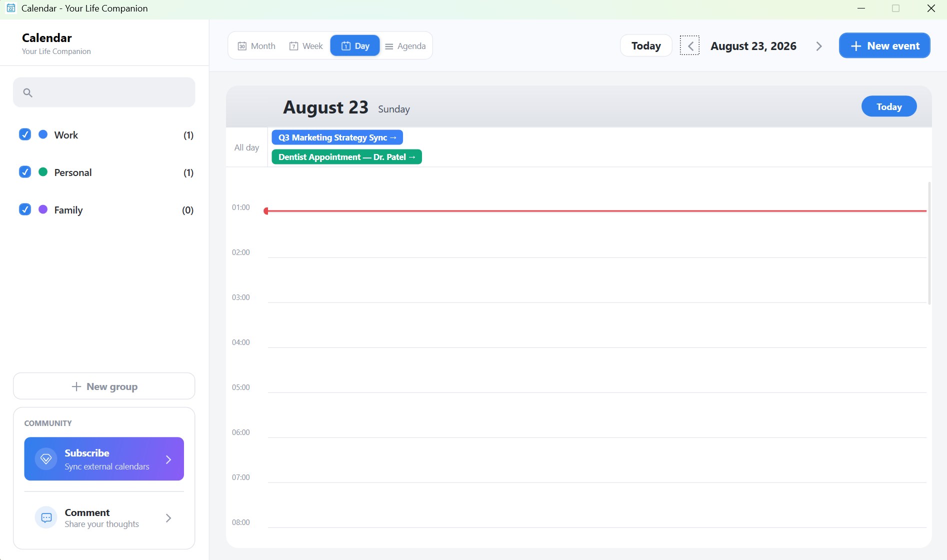
Task: Minimize the Calendar window
Action: pos(861,8)
